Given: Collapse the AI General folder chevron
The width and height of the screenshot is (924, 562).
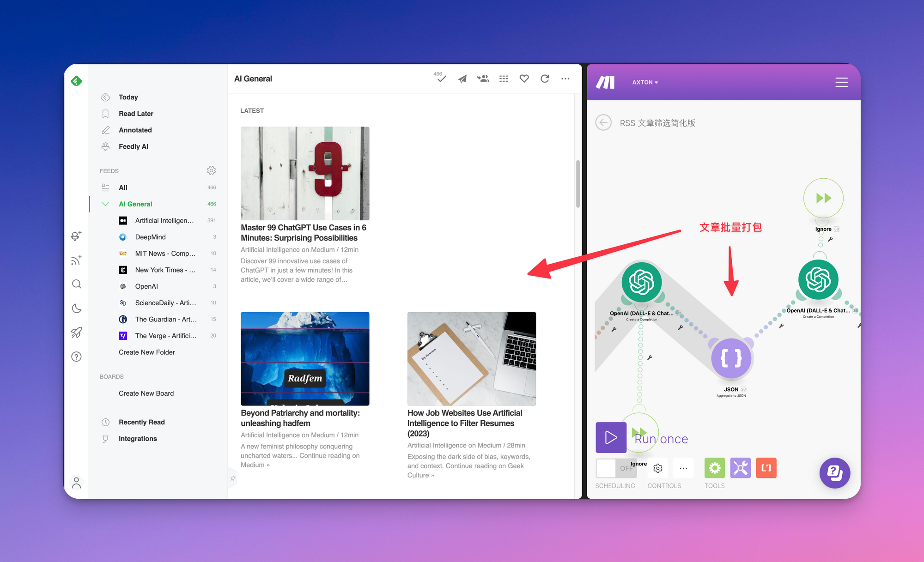Looking at the screenshot, I should (105, 204).
